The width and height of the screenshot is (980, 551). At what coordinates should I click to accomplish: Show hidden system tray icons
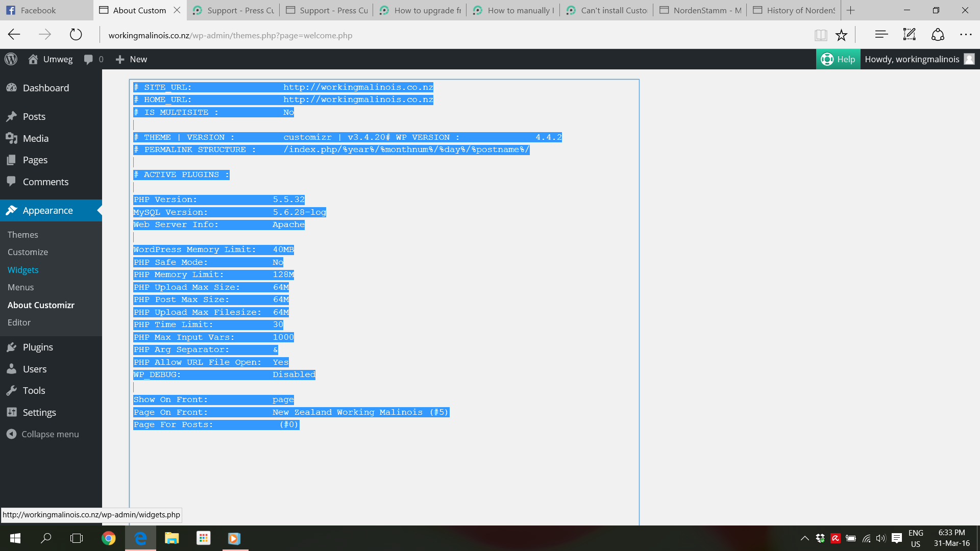click(804, 538)
